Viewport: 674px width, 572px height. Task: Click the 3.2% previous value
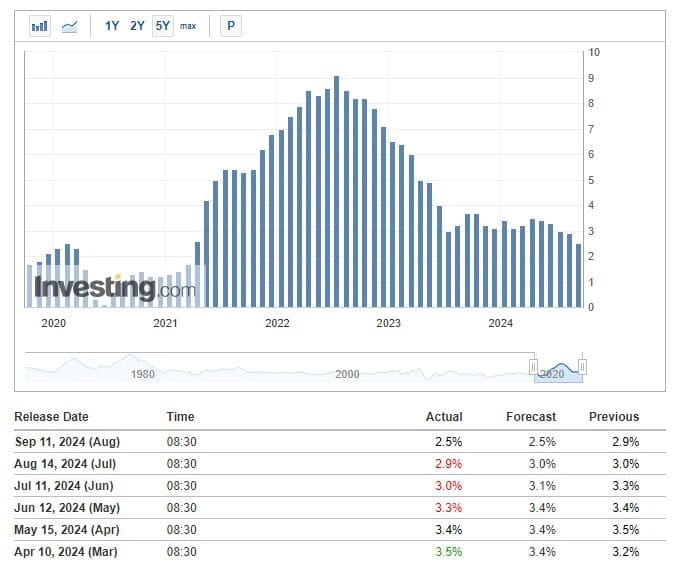click(x=625, y=552)
